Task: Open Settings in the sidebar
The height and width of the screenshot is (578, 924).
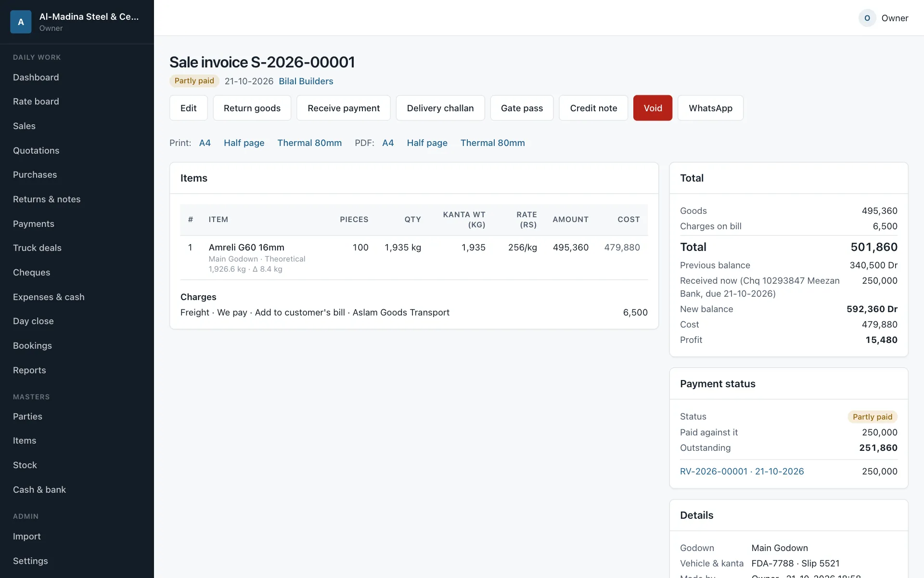Action: point(30,561)
